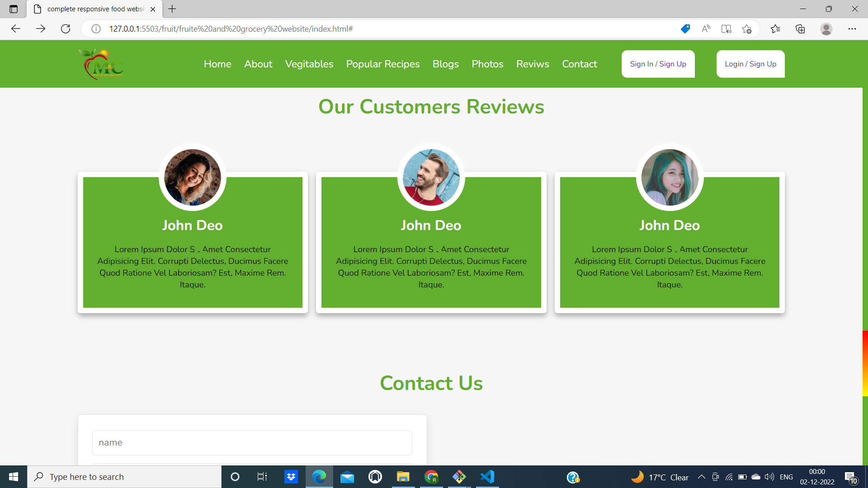Screen dimensions: 868x488
Task: Click the Login / Sign Up button
Action: tap(750, 64)
